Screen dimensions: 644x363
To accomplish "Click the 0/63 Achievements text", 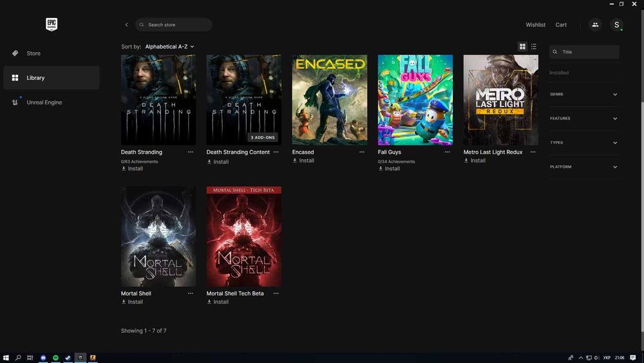I will 139,162.
